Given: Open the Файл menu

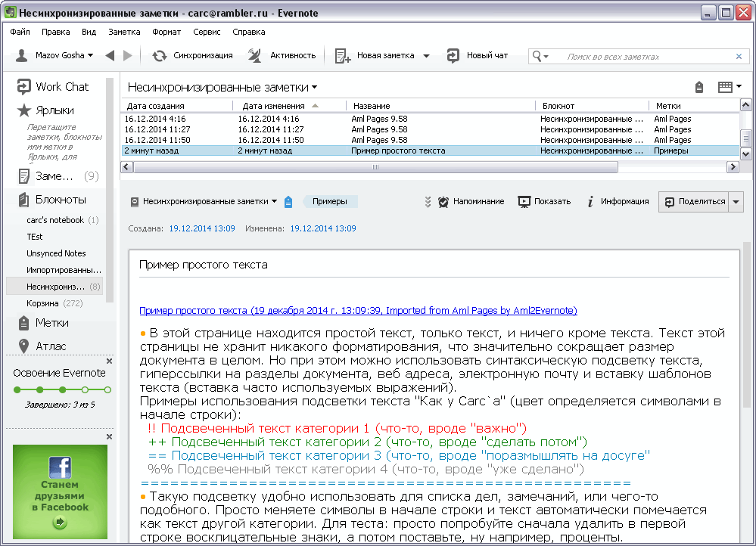Looking at the screenshot, I should [x=20, y=32].
